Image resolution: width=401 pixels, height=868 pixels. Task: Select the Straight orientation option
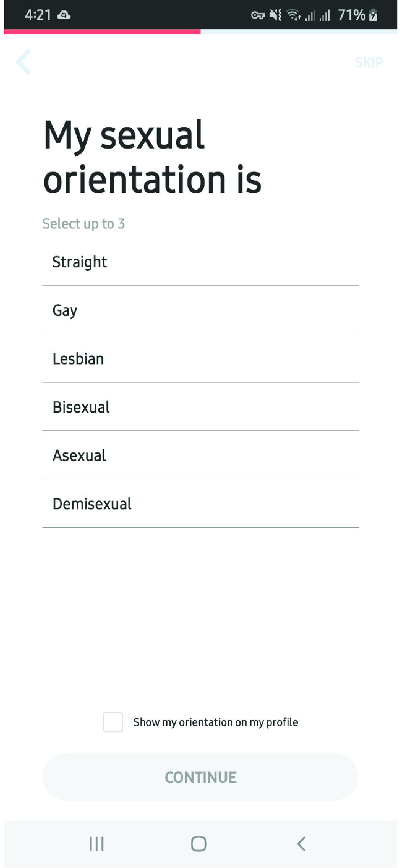click(x=200, y=262)
